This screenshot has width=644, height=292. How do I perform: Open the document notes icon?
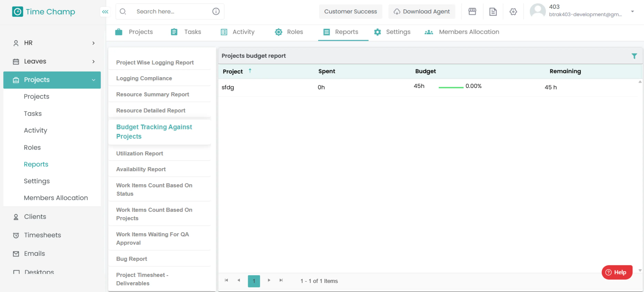pyautogui.click(x=493, y=12)
